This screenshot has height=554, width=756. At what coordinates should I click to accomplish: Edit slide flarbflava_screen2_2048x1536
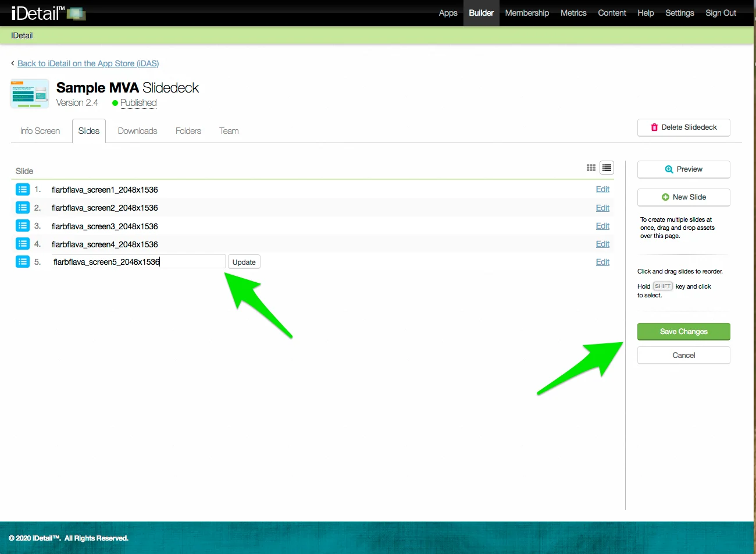click(602, 208)
